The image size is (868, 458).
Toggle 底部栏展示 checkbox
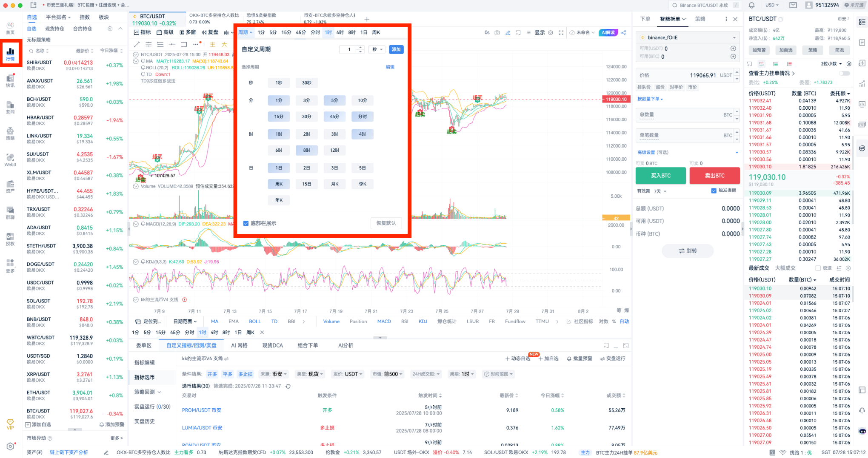(246, 223)
